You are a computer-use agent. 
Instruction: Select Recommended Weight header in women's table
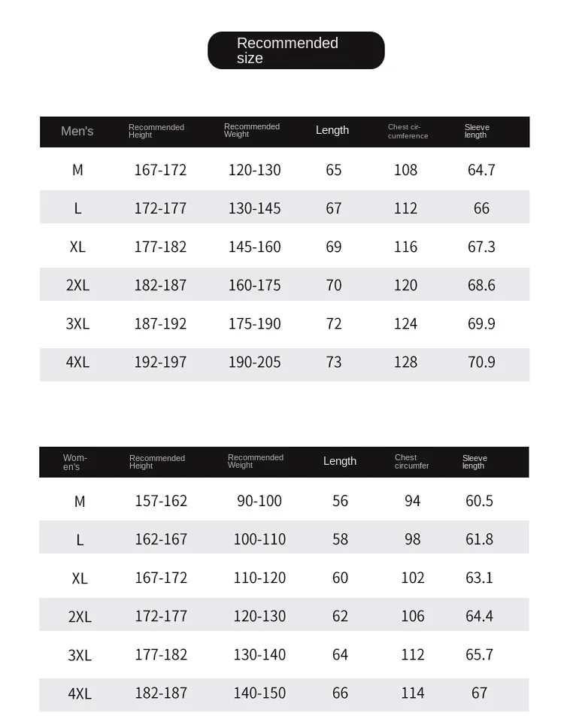tap(256, 461)
